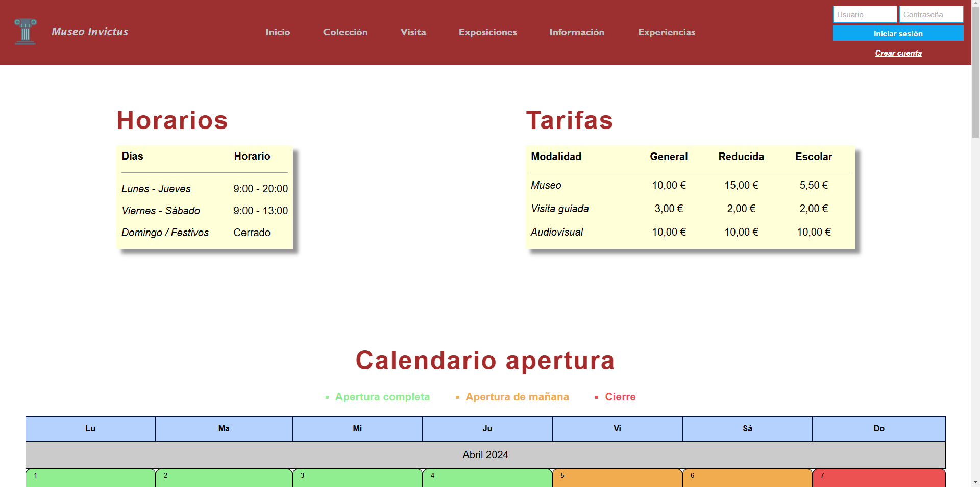This screenshot has height=487, width=980.
Task: Follow the Crear cuenta link
Action: click(x=898, y=53)
